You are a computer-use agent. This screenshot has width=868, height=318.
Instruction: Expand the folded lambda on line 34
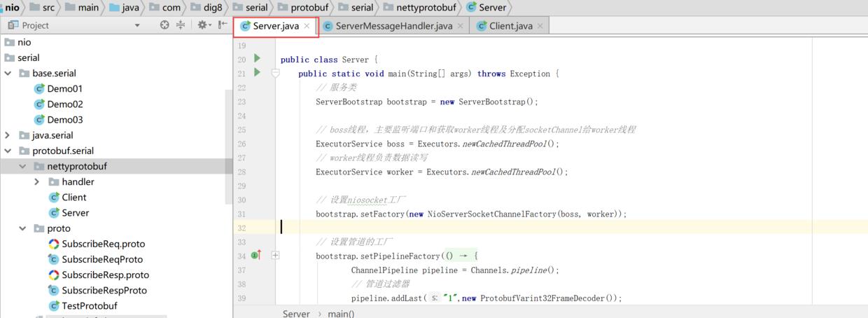[x=275, y=256]
